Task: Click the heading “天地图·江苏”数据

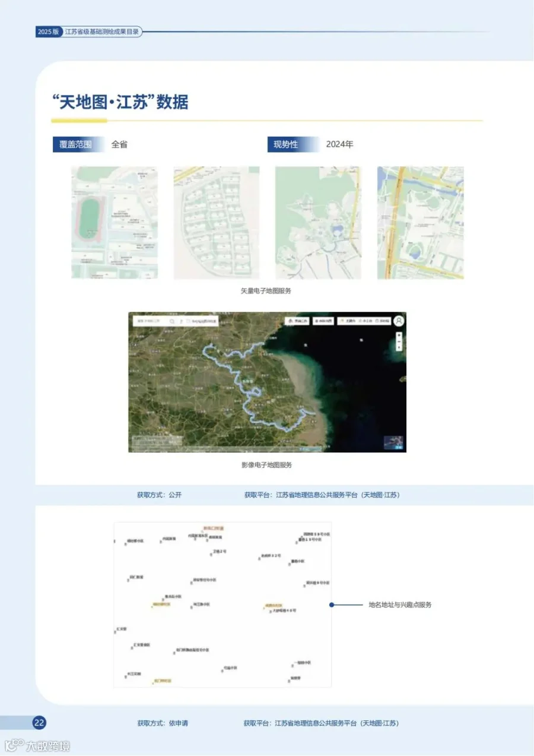Action: [120, 102]
